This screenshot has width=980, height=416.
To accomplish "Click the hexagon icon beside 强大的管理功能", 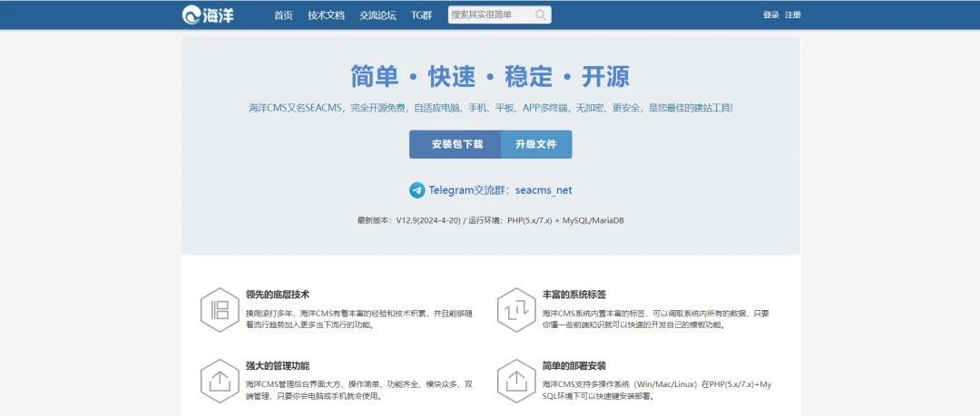I will click(220, 381).
